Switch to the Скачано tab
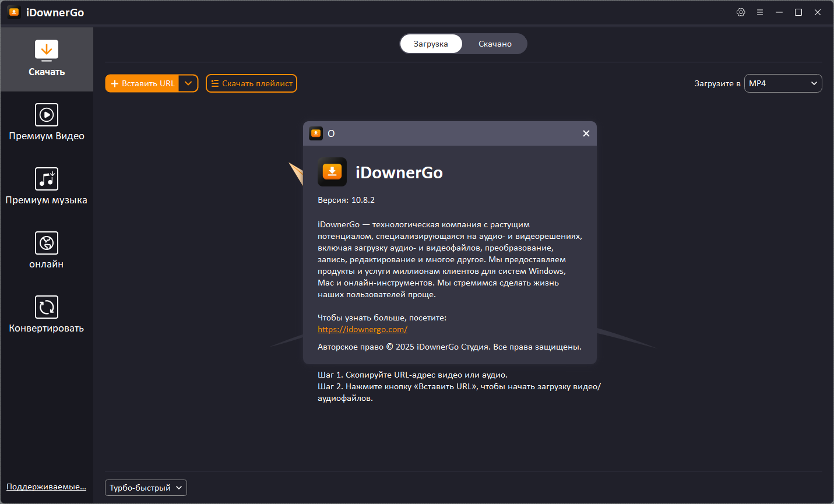 (495, 44)
